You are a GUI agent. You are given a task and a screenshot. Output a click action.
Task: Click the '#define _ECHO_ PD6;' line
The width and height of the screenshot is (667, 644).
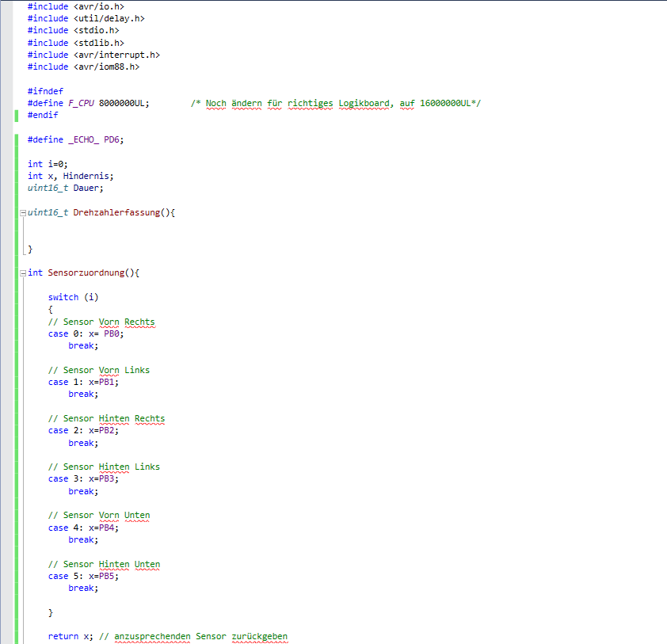76,139
